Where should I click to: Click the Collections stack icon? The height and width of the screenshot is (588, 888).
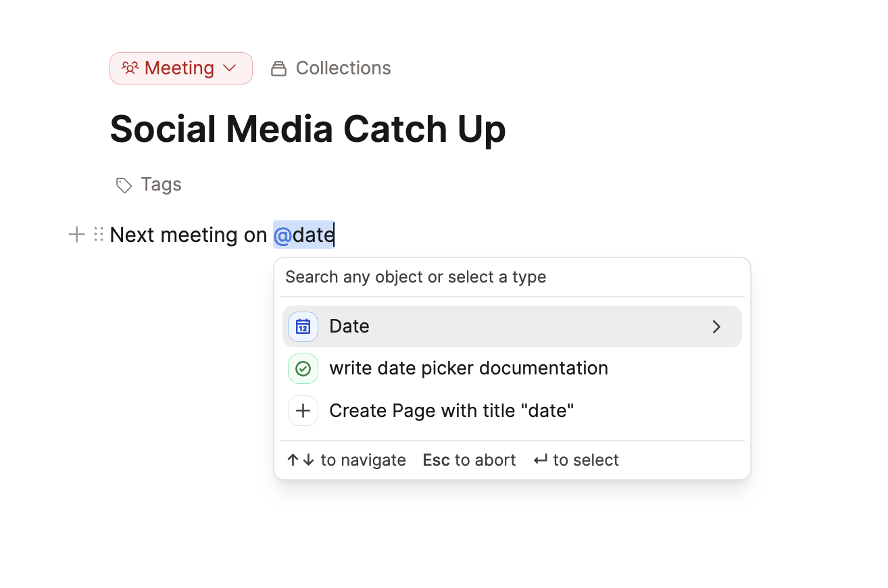[x=278, y=69]
